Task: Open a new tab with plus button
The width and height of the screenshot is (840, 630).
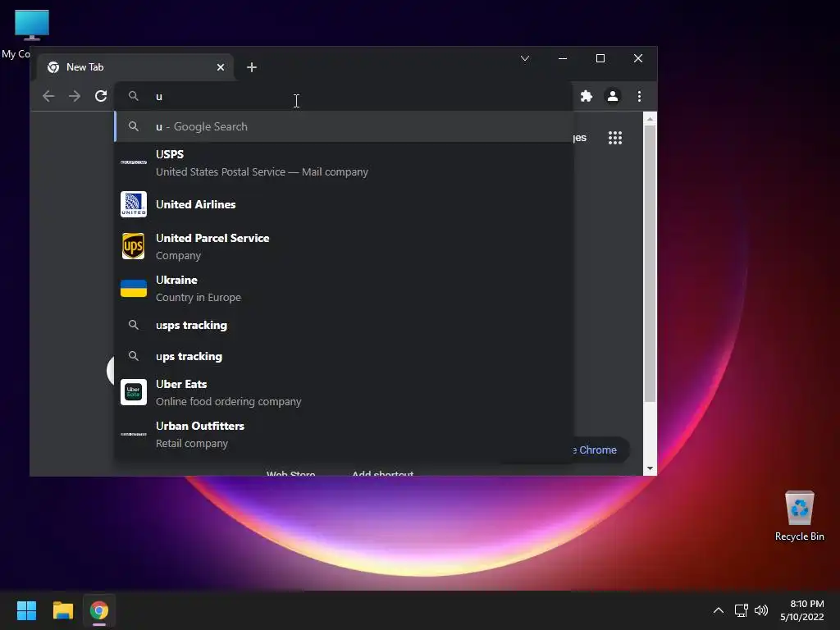Action: pos(252,67)
